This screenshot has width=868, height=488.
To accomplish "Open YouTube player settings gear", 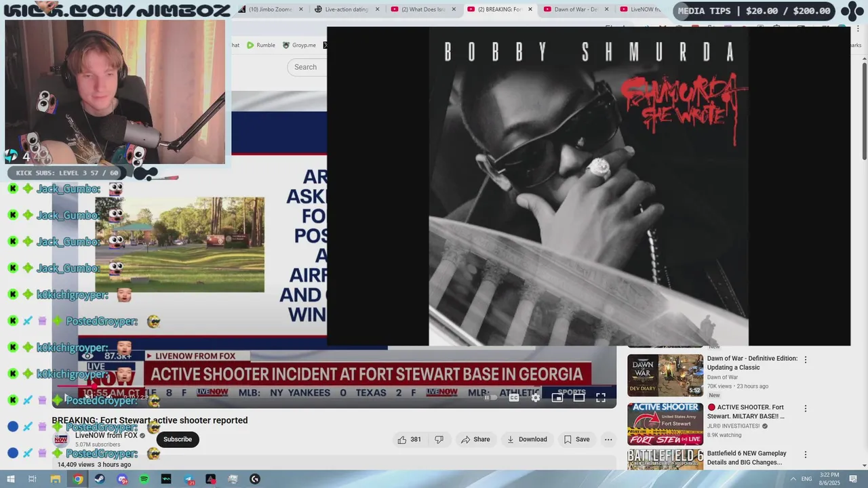I will [536, 398].
